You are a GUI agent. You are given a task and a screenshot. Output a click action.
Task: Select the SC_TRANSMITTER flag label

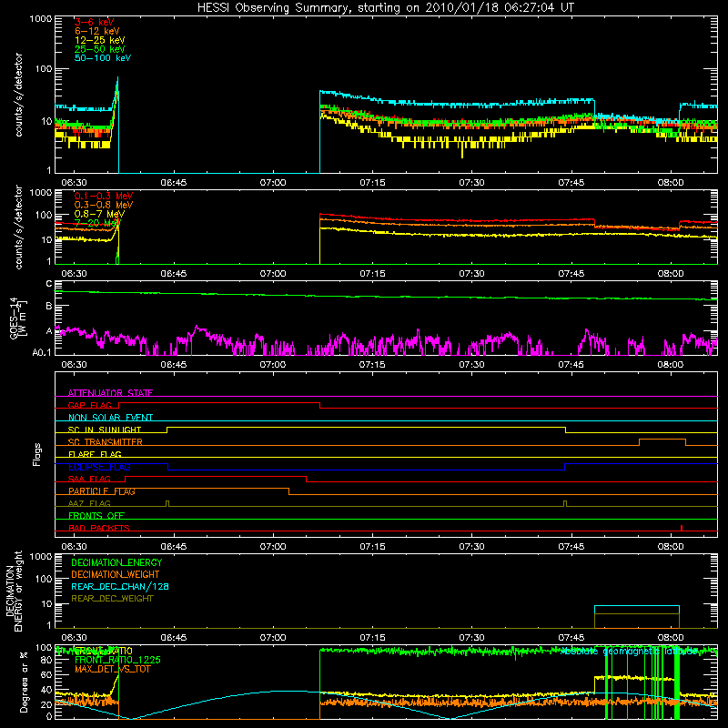[106, 441]
